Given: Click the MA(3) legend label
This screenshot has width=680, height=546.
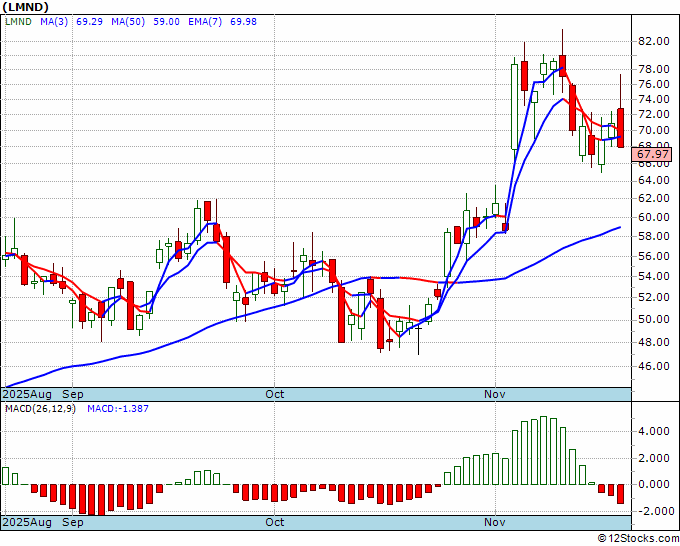Looking at the screenshot, I should tap(54, 21).
